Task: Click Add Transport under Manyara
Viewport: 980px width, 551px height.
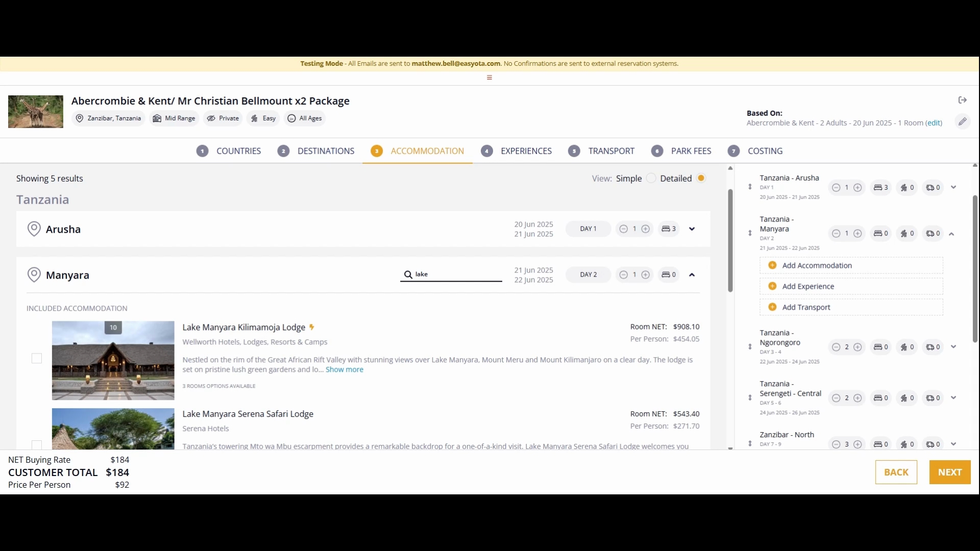Action: point(851,308)
